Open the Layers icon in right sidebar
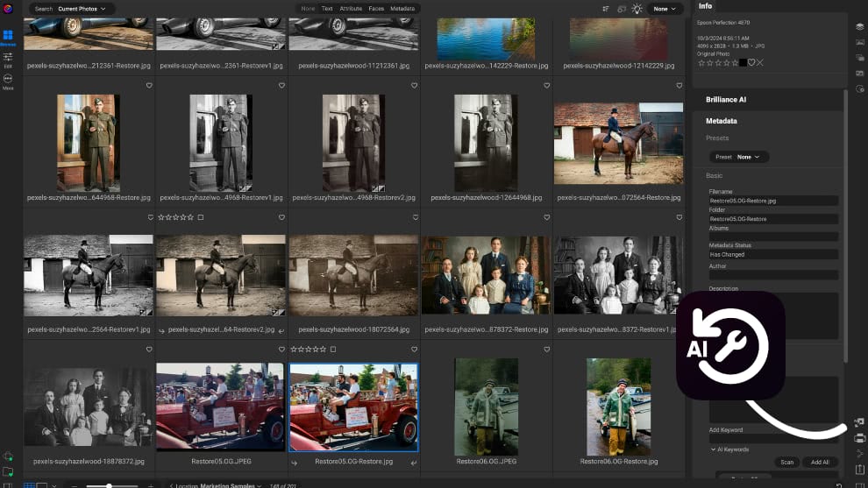This screenshot has width=868, height=488. tap(860, 26)
